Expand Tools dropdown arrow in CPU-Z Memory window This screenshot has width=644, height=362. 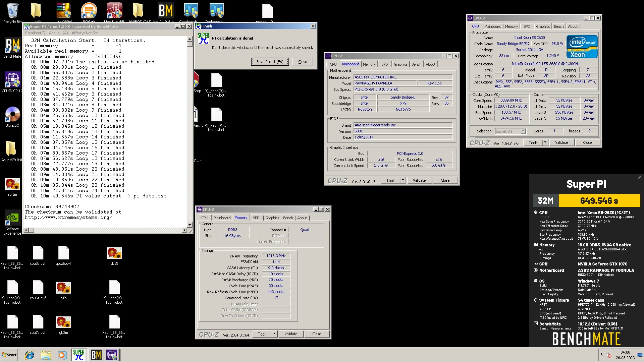point(274,334)
